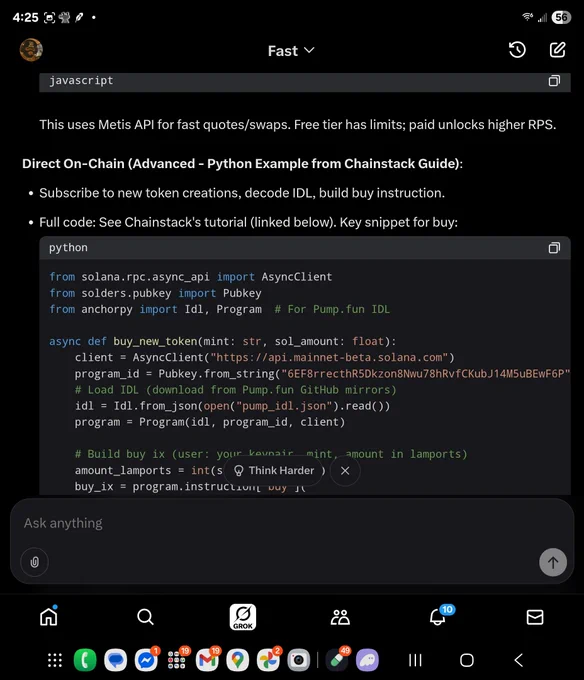Click the 'This uses Metis API' paragraph

297,125
